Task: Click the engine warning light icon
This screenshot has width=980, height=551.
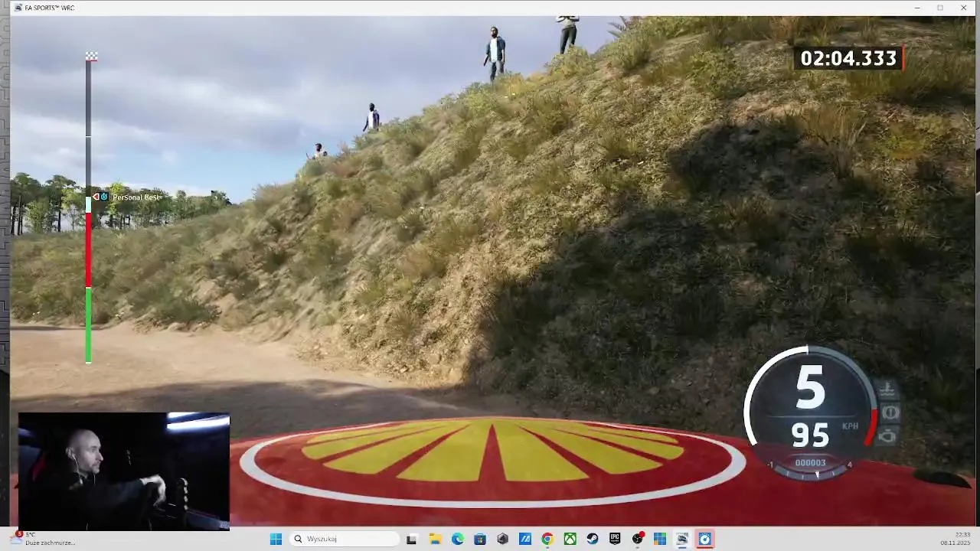Action: pyautogui.click(x=888, y=436)
